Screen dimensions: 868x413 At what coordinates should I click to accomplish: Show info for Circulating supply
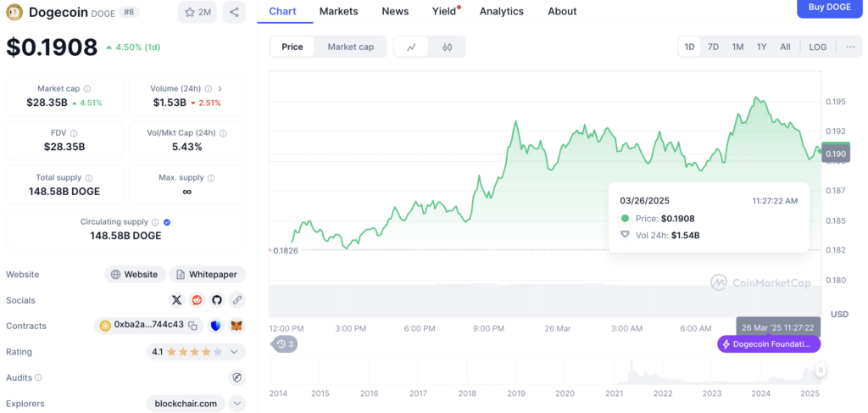point(156,222)
